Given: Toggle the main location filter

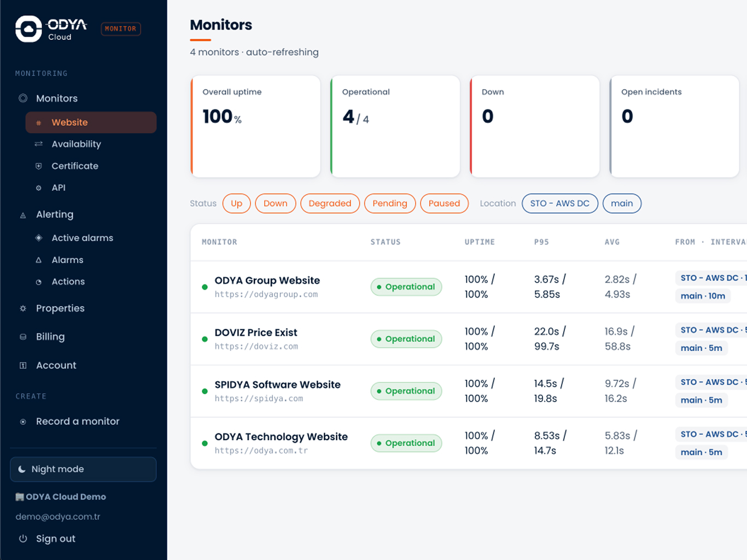Looking at the screenshot, I should coord(622,203).
